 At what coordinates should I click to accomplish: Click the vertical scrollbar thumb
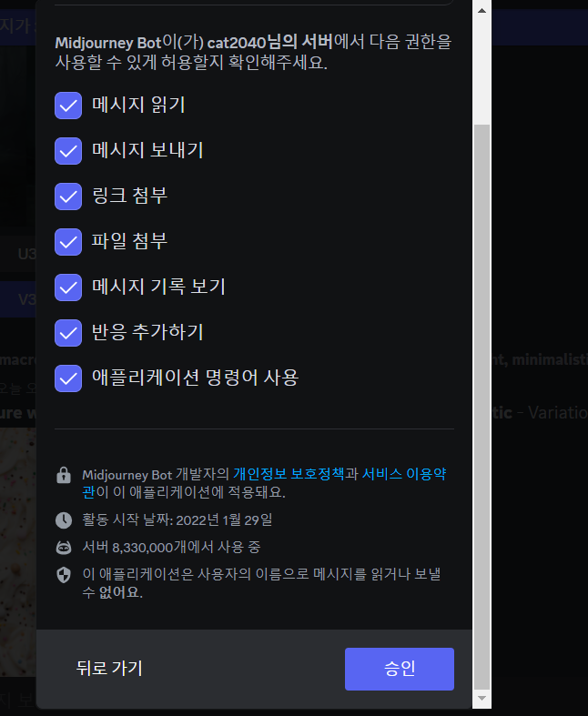tap(482, 407)
